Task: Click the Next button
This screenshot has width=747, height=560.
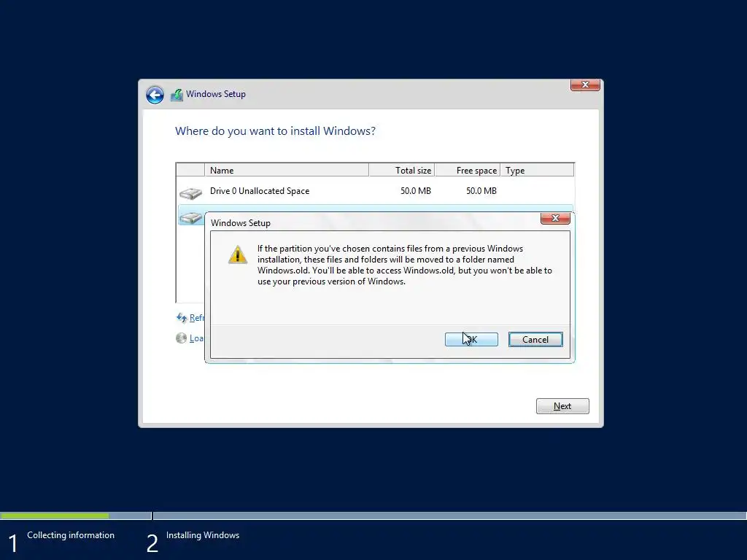Action: coord(562,406)
